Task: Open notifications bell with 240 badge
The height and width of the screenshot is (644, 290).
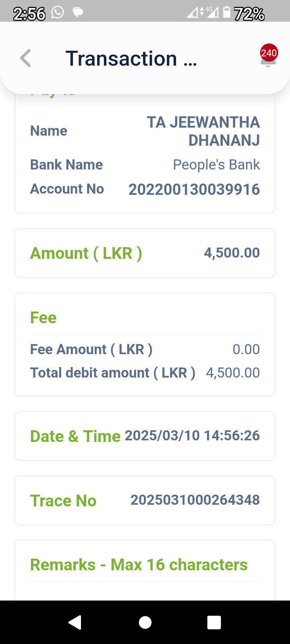Action: (x=268, y=58)
